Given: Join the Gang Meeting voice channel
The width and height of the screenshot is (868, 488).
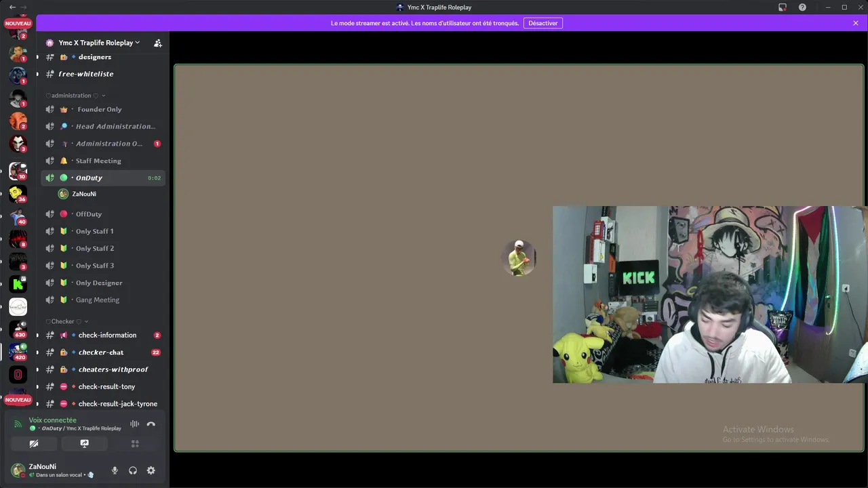Looking at the screenshot, I should pyautogui.click(x=102, y=300).
